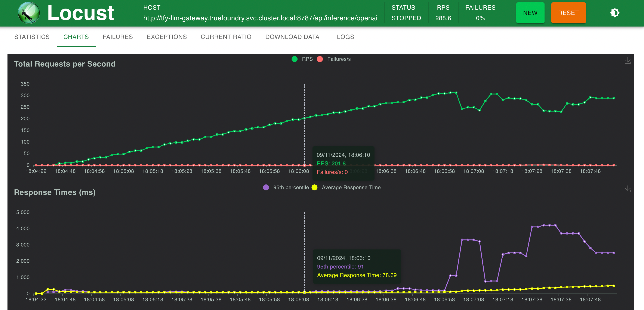The width and height of the screenshot is (644, 310).
Task: Click the RESET button to clear data
Action: click(x=568, y=13)
